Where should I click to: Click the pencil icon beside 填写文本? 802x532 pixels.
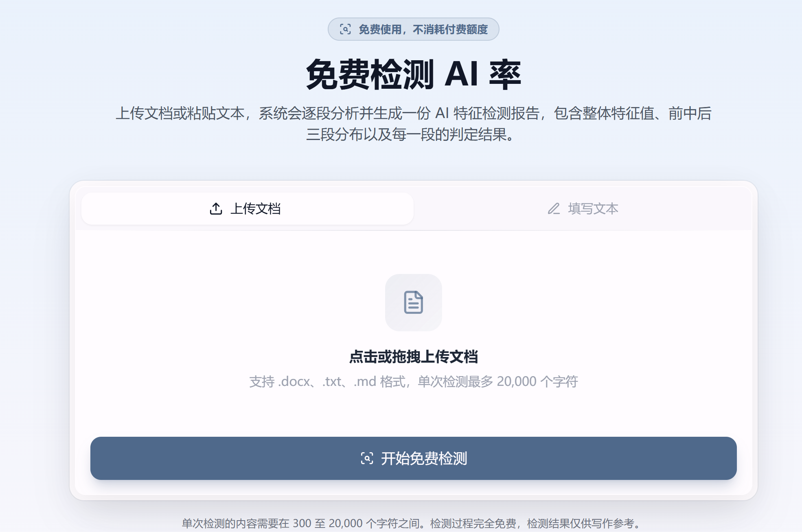(554, 208)
